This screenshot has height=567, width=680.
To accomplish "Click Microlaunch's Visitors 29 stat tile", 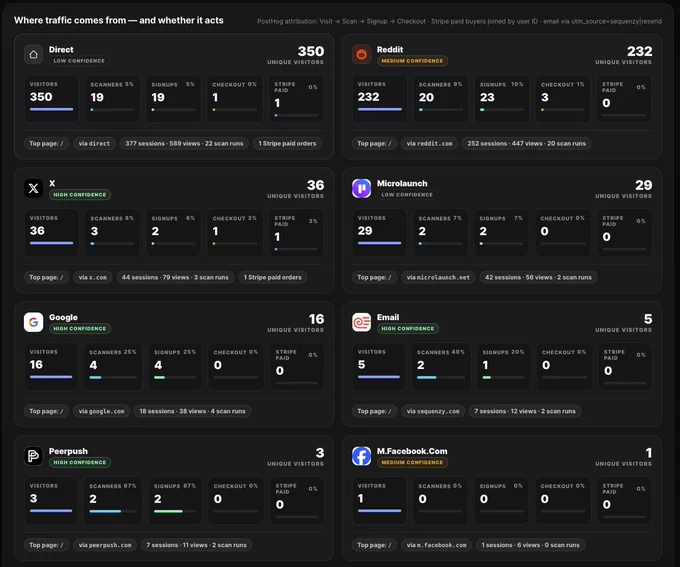I will [379, 233].
